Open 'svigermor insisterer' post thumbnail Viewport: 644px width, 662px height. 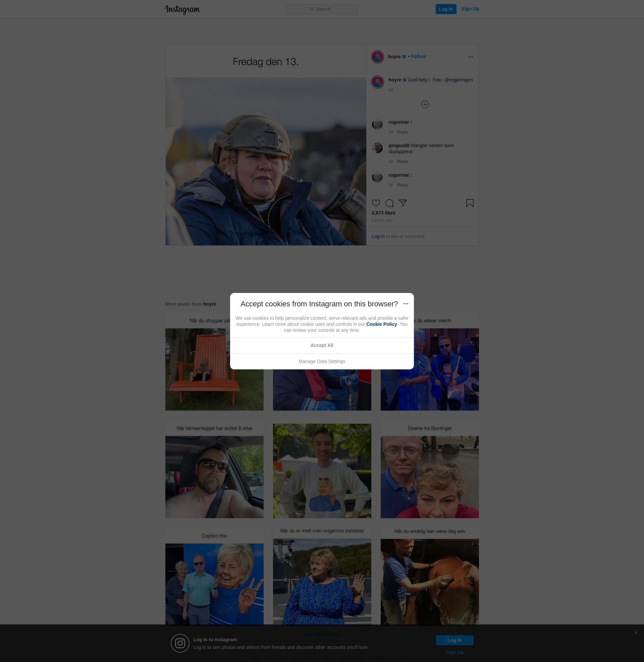[322, 577]
